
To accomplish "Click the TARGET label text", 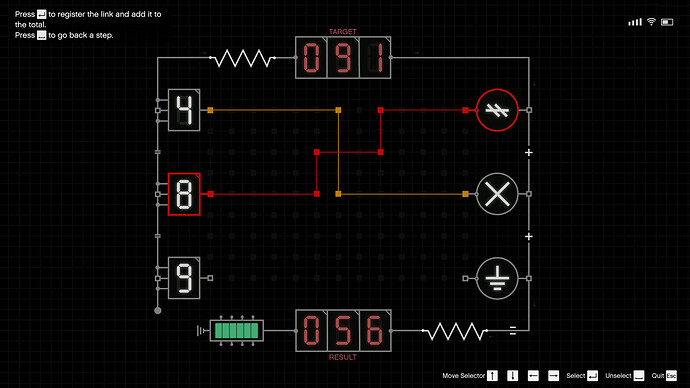I will (343, 32).
